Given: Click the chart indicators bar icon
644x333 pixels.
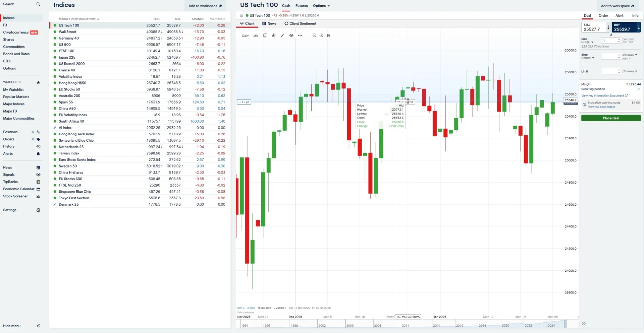Looking at the screenshot, I should click(x=274, y=36).
